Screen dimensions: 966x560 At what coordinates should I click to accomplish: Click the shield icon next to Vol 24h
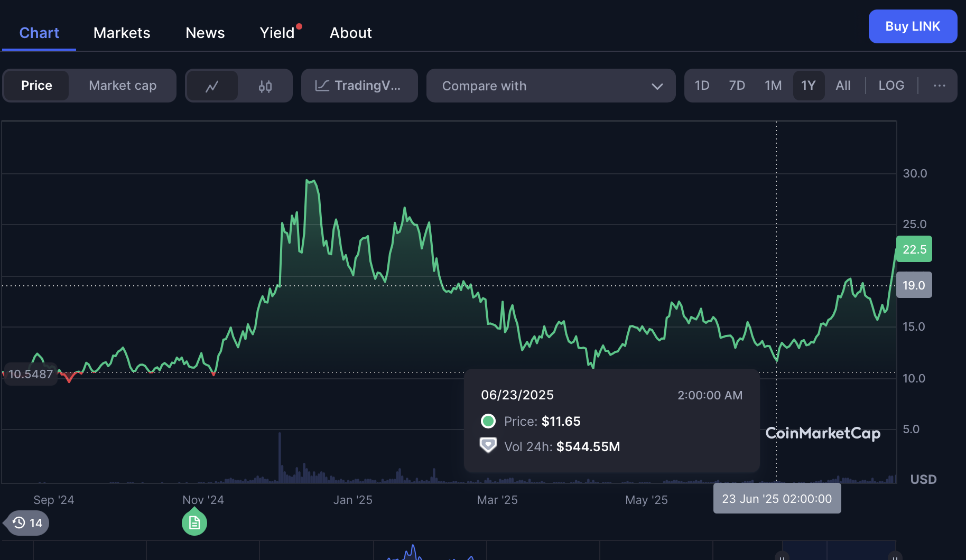click(x=488, y=446)
